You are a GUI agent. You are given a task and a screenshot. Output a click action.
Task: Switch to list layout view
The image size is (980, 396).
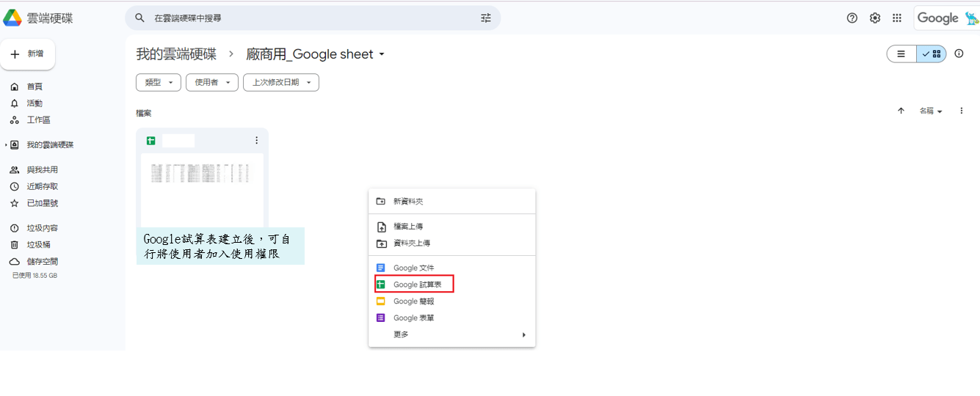[x=901, y=54]
